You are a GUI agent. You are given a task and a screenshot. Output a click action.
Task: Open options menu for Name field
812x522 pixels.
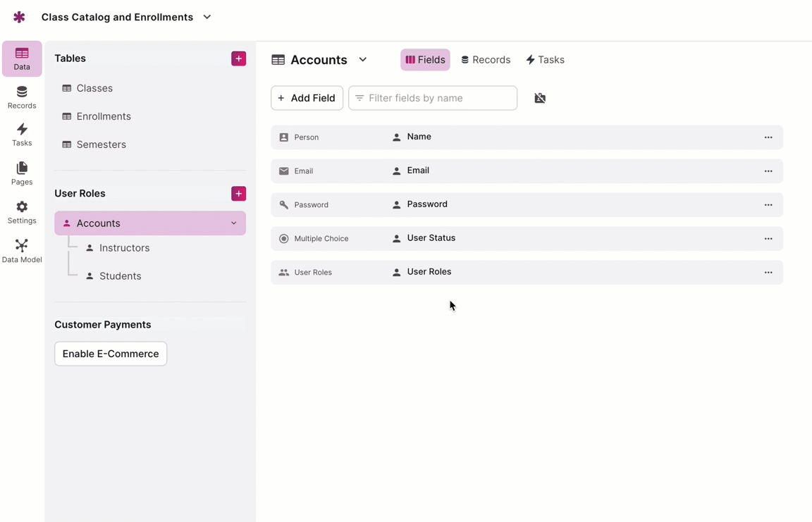(x=768, y=137)
